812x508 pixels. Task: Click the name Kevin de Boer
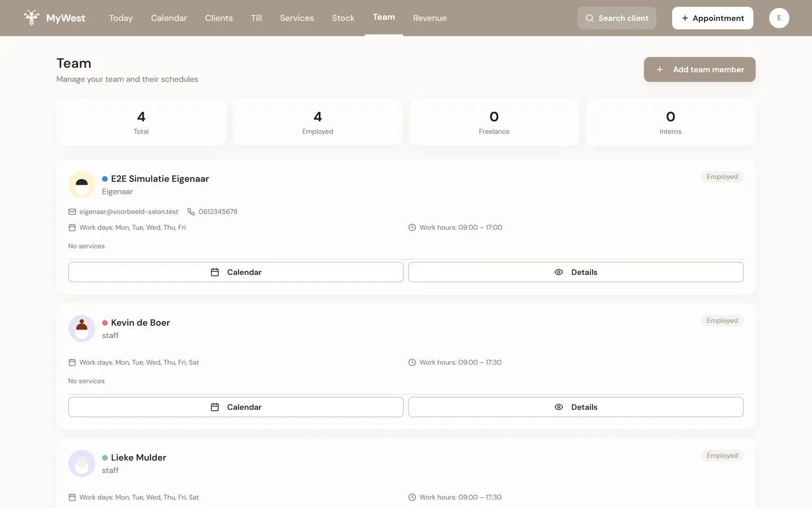coord(140,323)
